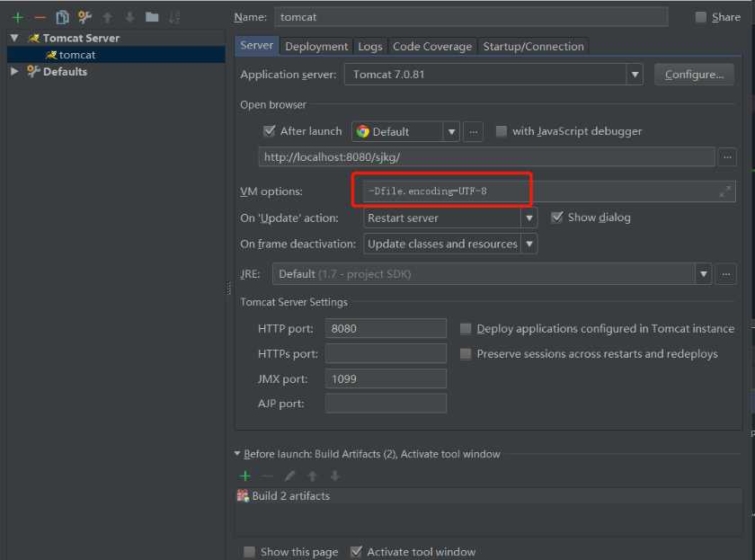Image resolution: width=755 pixels, height=560 pixels.
Task: Enable with JavaScript debugger checkbox
Action: point(502,131)
